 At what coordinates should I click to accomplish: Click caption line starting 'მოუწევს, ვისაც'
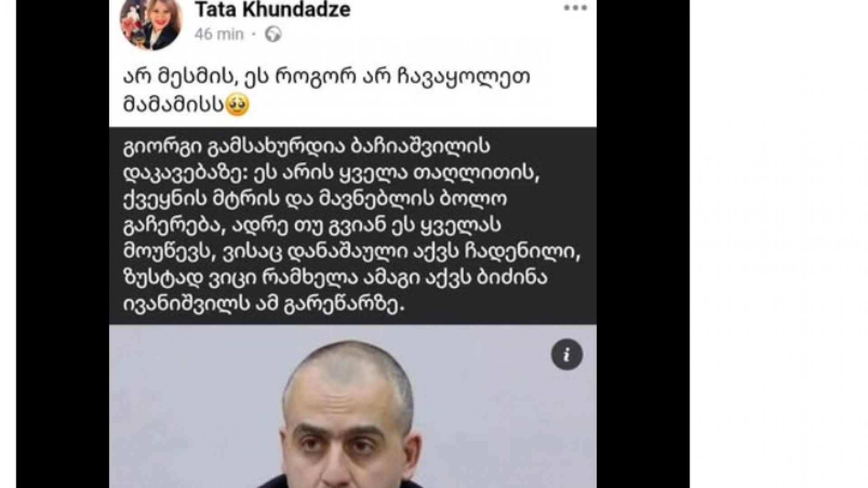pyautogui.click(x=351, y=253)
